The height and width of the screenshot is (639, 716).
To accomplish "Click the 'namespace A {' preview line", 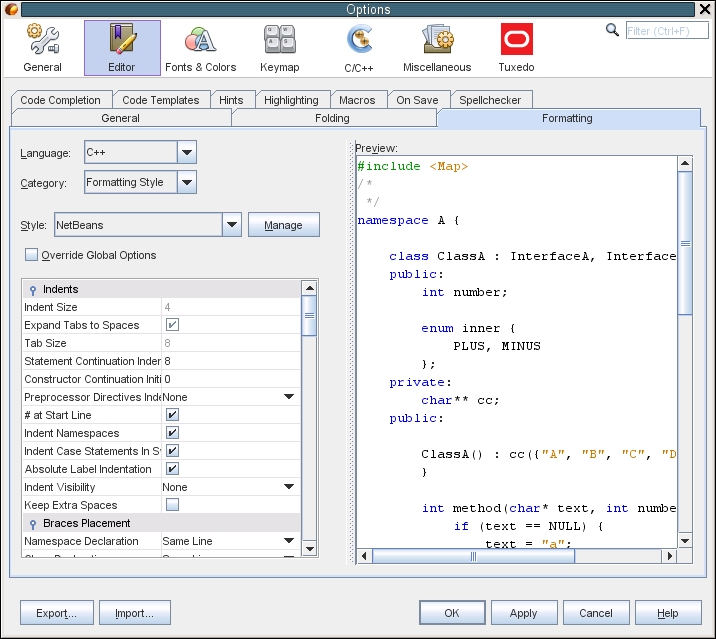I will pyautogui.click(x=408, y=220).
